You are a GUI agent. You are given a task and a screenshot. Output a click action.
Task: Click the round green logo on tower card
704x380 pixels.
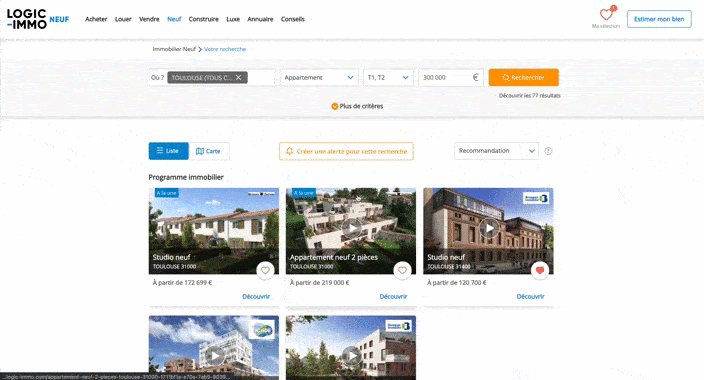tap(262, 330)
